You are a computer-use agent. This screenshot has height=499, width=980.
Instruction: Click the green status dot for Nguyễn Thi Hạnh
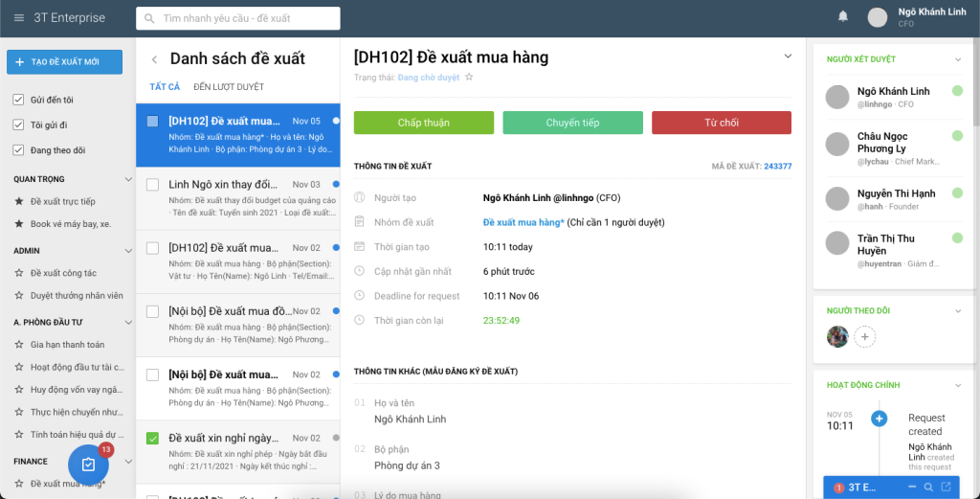957,193
